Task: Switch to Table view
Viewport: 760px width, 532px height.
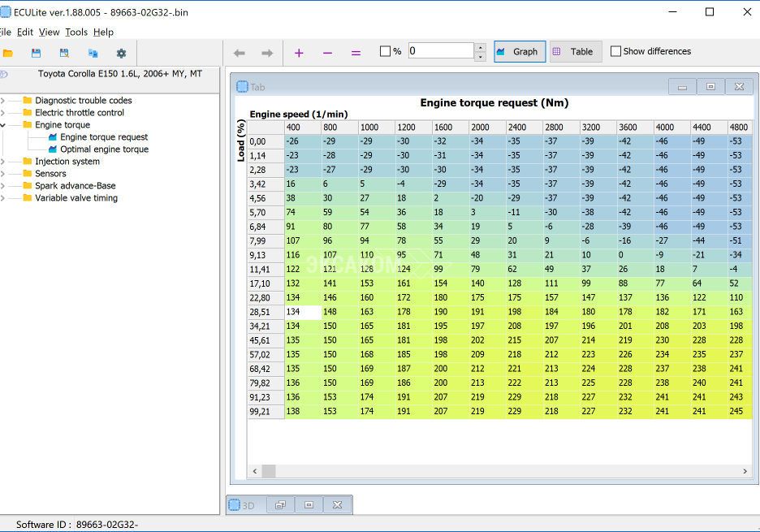Action: coord(575,51)
